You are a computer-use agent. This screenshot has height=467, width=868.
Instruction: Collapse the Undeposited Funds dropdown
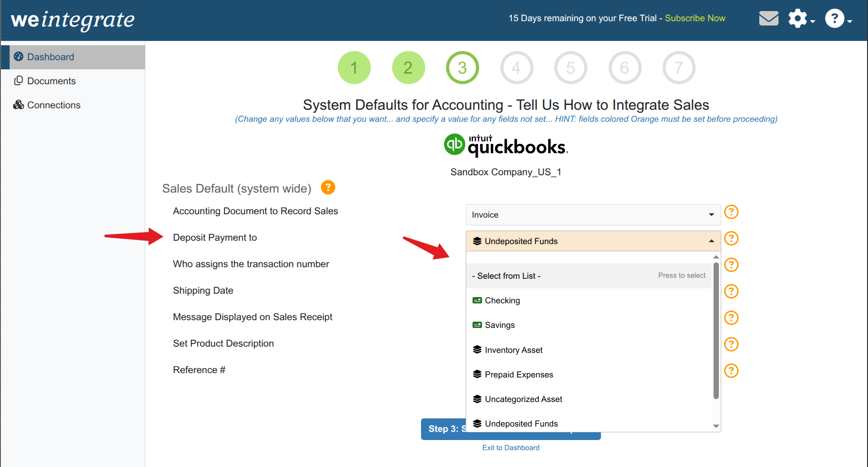coord(593,241)
